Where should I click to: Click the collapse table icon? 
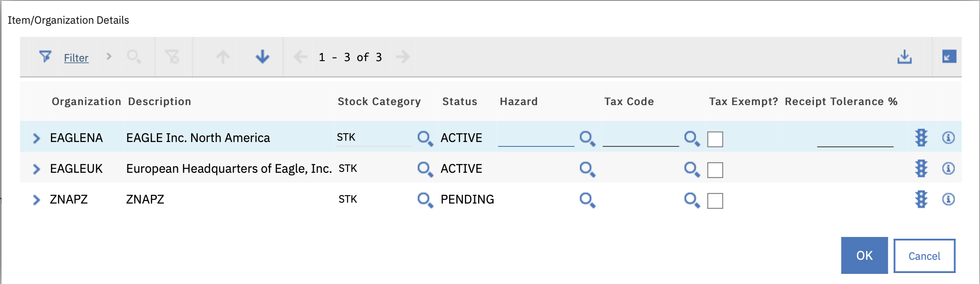pyautogui.click(x=949, y=57)
